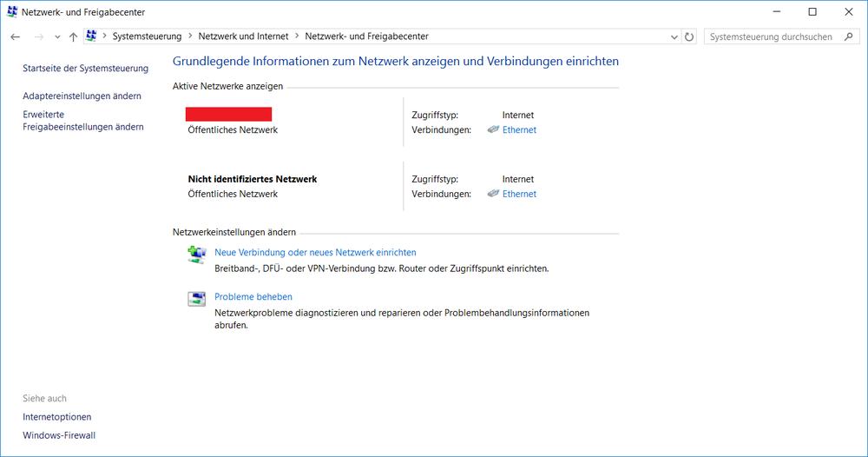The height and width of the screenshot is (457, 868).
Task: Expand the chevron after 'Systemsteuerung' breadcrumb
Action: pyautogui.click(x=190, y=36)
